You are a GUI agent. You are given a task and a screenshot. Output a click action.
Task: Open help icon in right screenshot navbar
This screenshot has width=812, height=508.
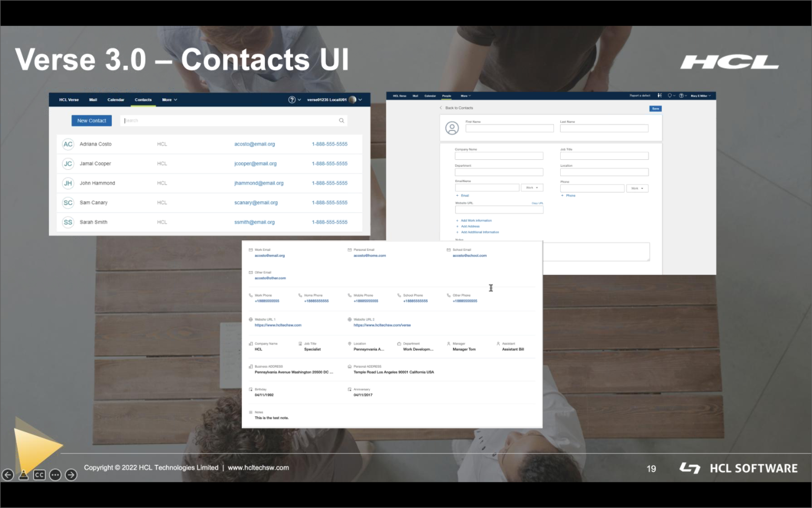pyautogui.click(x=682, y=96)
